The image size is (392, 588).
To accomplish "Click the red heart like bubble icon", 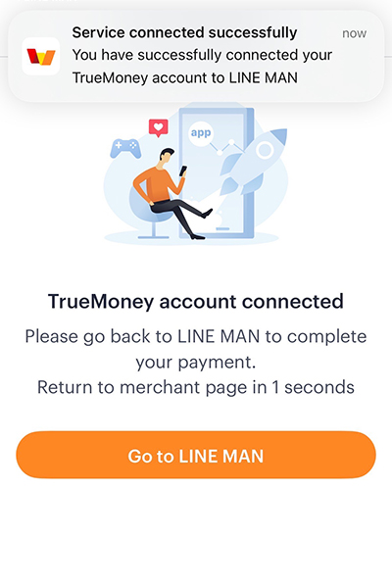I will coord(159,127).
